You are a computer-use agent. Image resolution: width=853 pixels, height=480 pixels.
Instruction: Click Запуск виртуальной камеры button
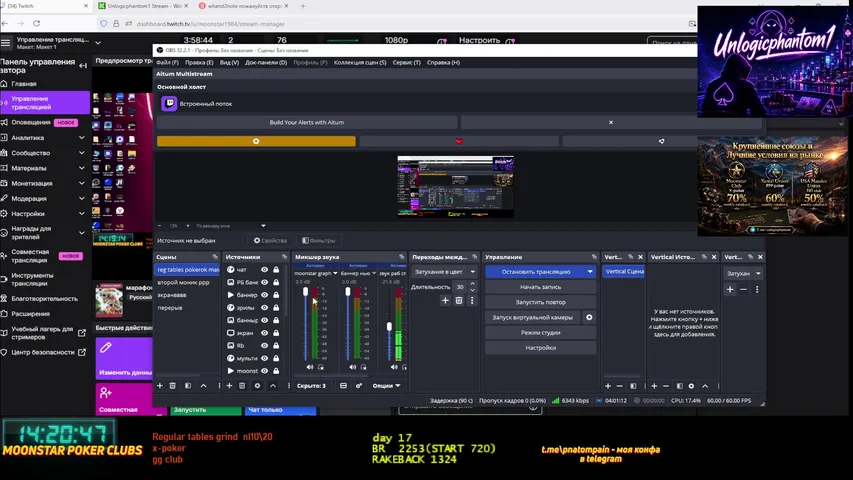(x=533, y=317)
